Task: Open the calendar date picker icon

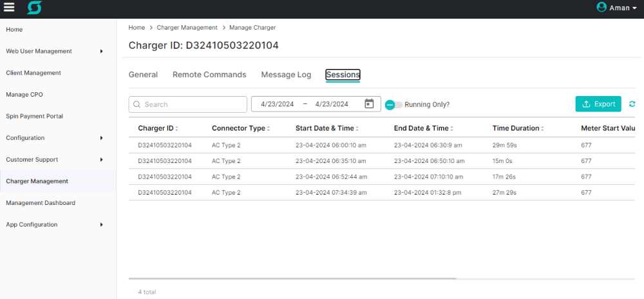Action: 369,104
